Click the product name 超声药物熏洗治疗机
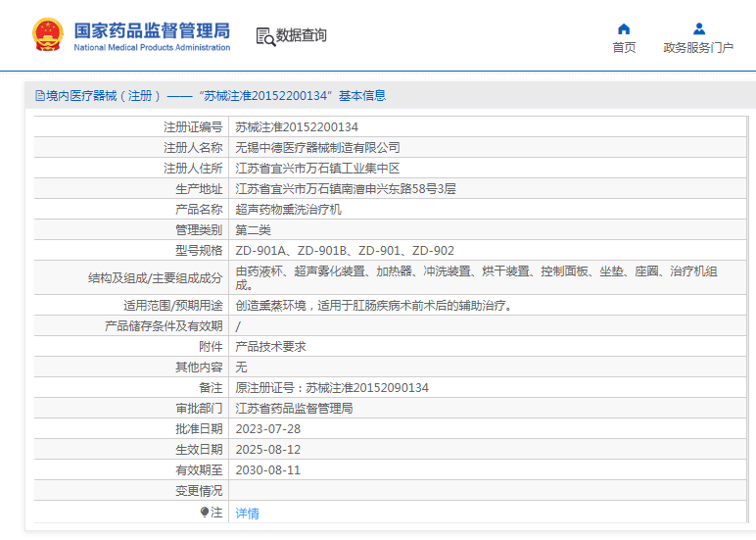This screenshot has height=540, width=756. tap(289, 210)
